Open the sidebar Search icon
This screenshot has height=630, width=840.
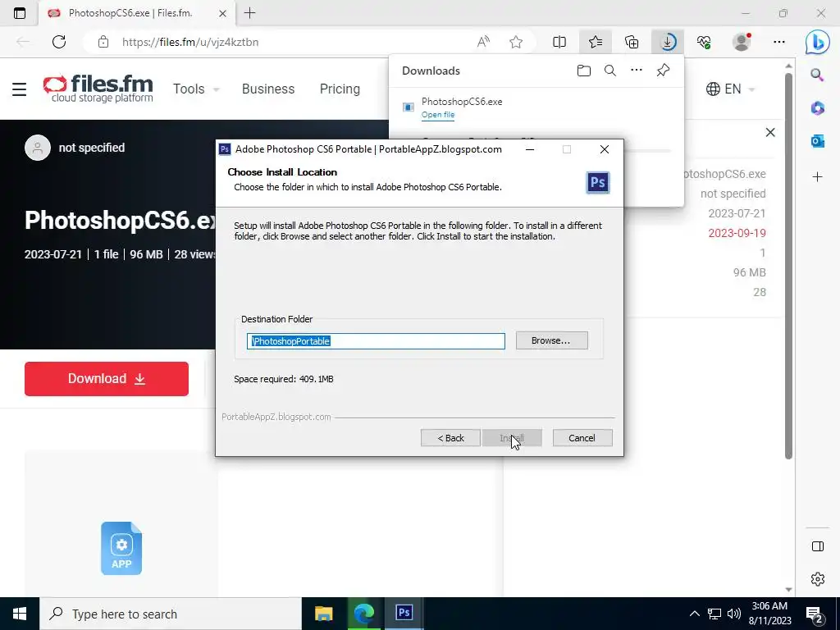point(817,75)
